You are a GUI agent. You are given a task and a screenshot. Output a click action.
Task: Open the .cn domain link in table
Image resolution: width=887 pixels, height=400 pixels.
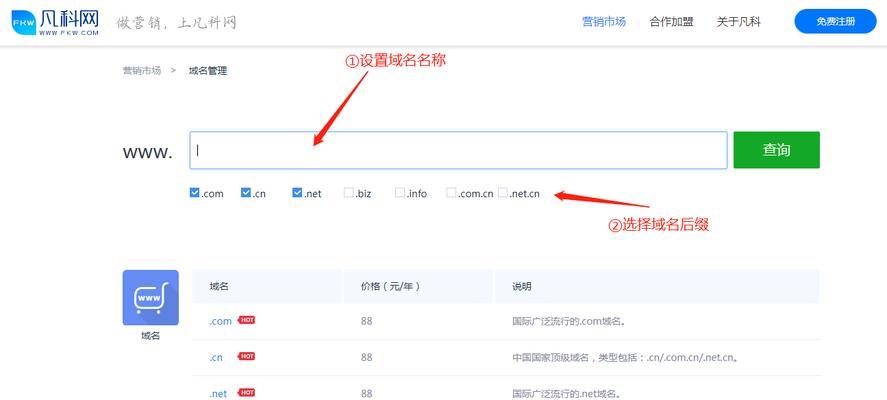(x=216, y=358)
